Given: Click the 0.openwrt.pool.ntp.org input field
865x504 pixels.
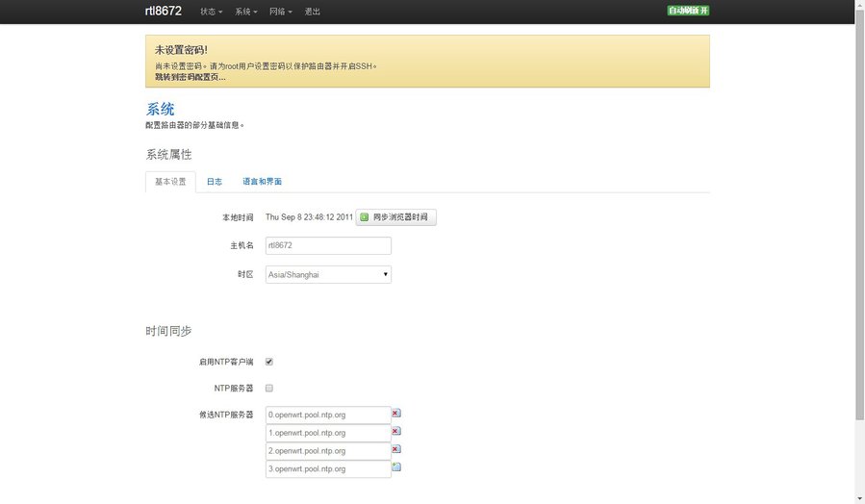Looking at the screenshot, I should pyautogui.click(x=328, y=415).
